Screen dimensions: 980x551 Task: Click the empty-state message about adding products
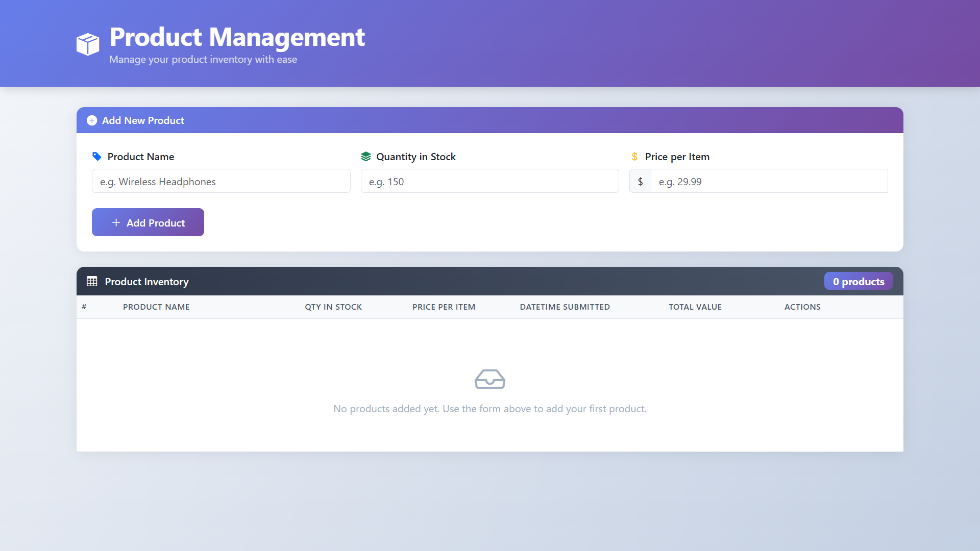[x=489, y=409]
